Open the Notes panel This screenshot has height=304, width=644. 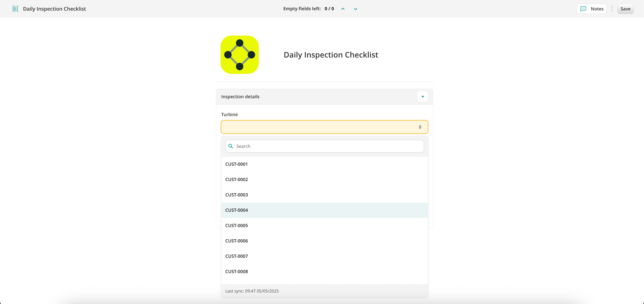pos(597,9)
